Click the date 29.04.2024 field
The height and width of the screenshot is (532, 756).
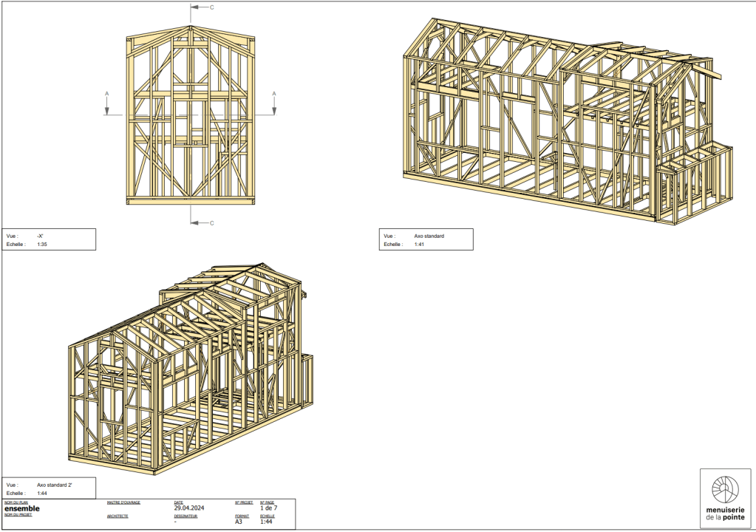[189, 508]
